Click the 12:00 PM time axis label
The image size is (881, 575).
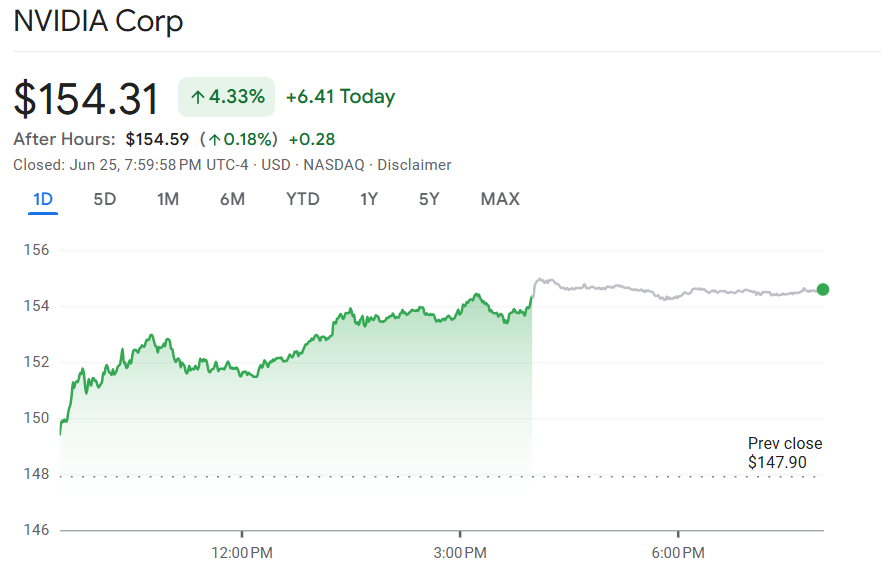point(242,553)
